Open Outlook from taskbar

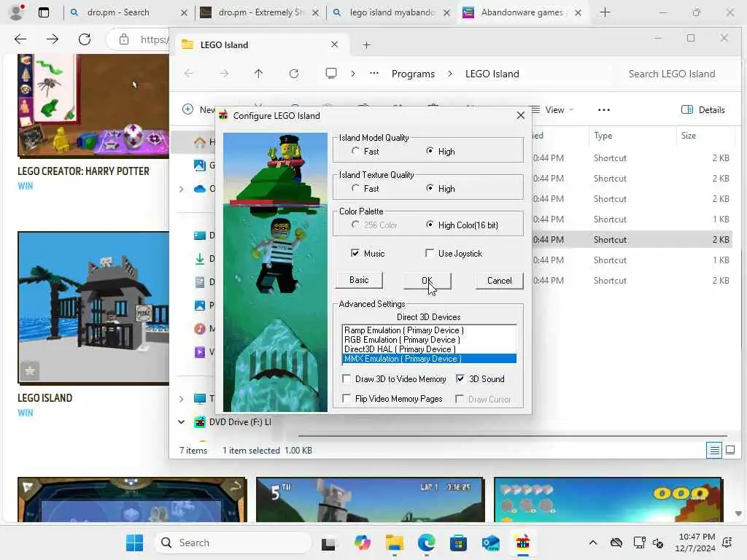pos(490,542)
